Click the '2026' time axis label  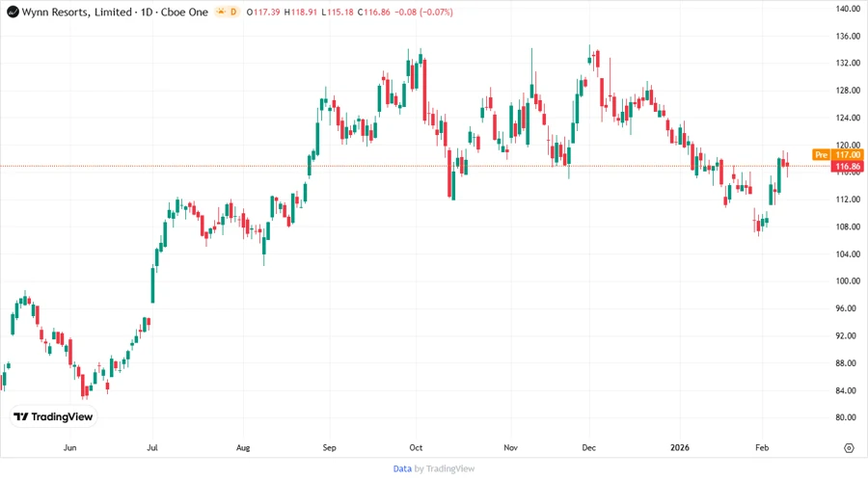680,447
